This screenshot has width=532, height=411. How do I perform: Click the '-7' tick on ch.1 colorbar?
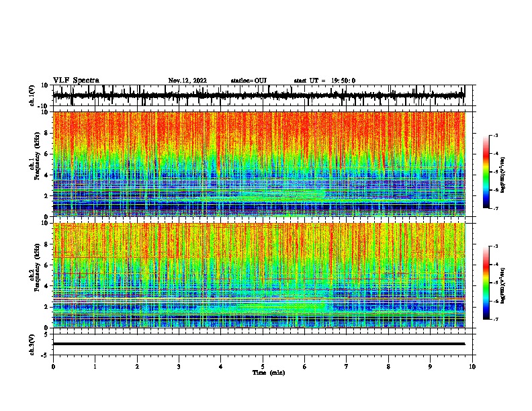tap(496, 208)
